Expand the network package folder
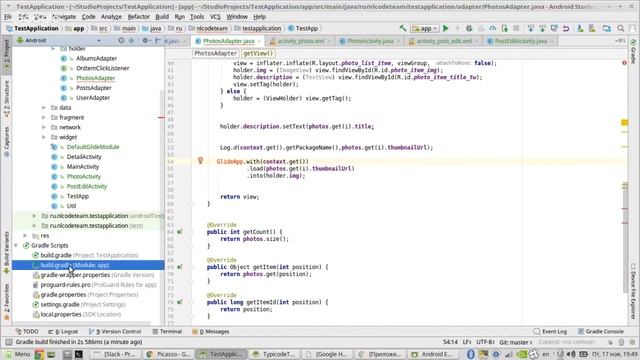 tap(44, 127)
